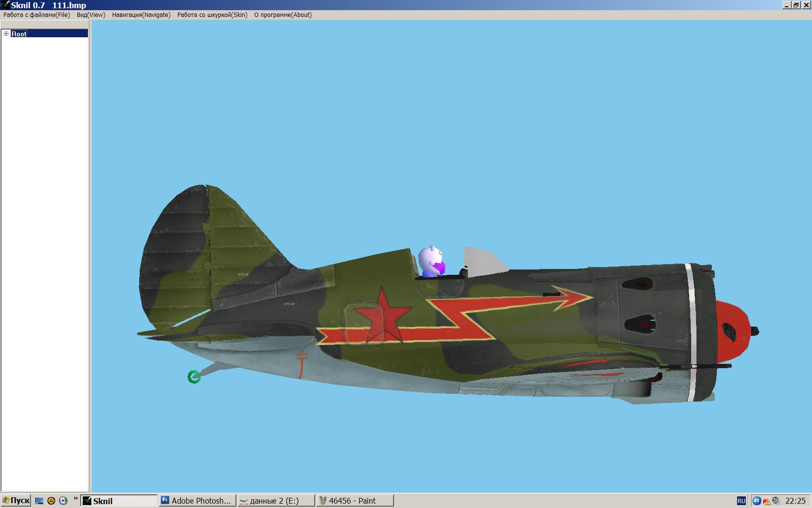Click the RU language indicator
Image resolution: width=812 pixels, height=508 pixels.
pyautogui.click(x=741, y=501)
